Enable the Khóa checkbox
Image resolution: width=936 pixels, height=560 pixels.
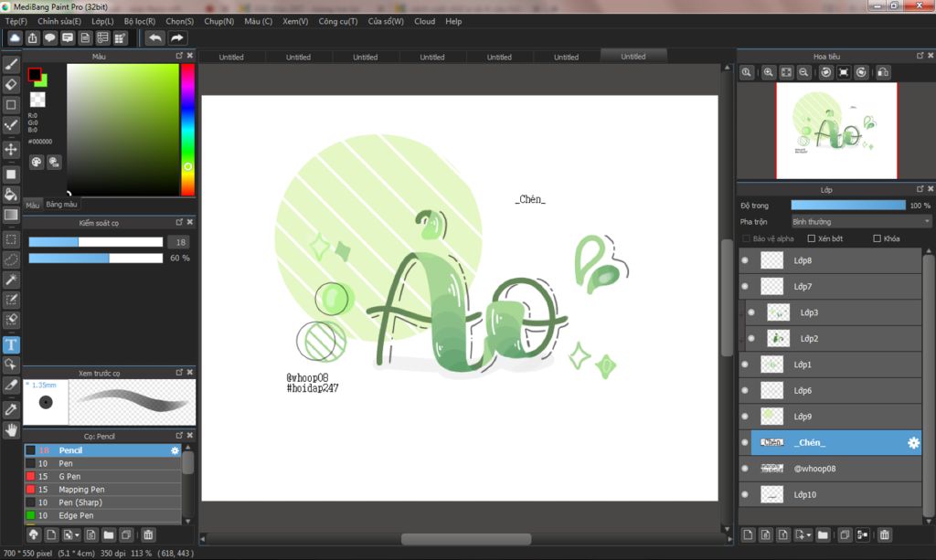[x=877, y=238]
